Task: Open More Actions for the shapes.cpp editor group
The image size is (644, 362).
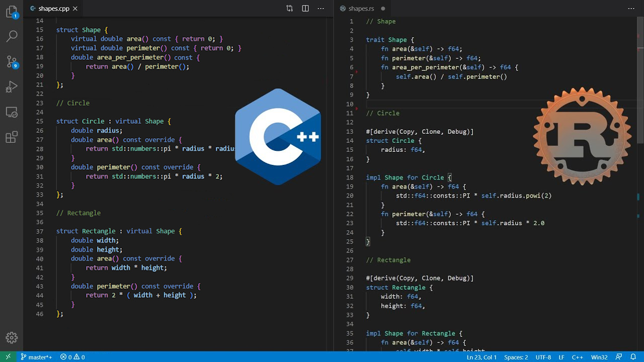Action: tap(320, 9)
